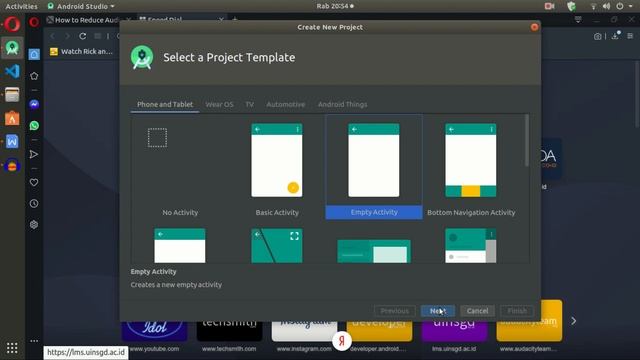Open the Watch Rick an... bookmark

pos(81,51)
